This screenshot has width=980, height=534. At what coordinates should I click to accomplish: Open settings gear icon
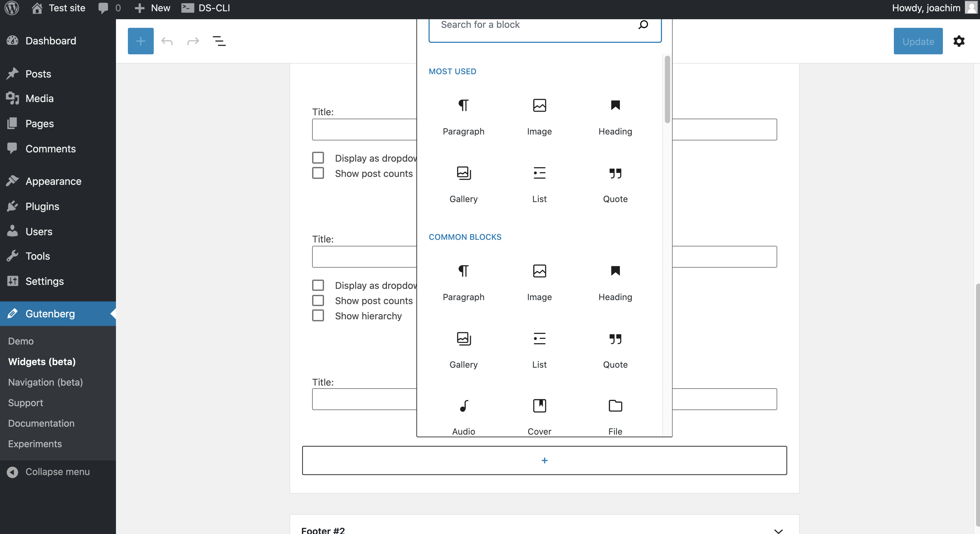959,41
